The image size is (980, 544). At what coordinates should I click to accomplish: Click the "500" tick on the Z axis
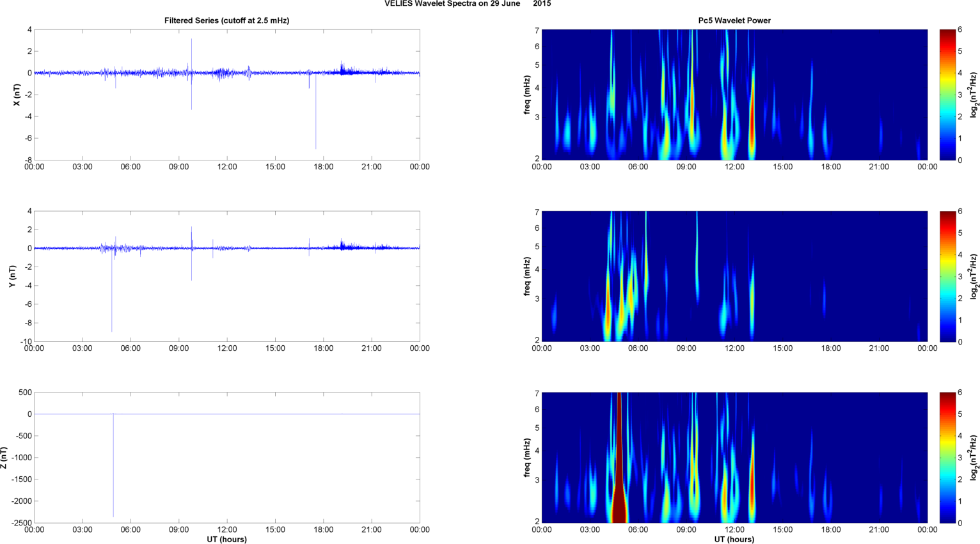(26, 392)
